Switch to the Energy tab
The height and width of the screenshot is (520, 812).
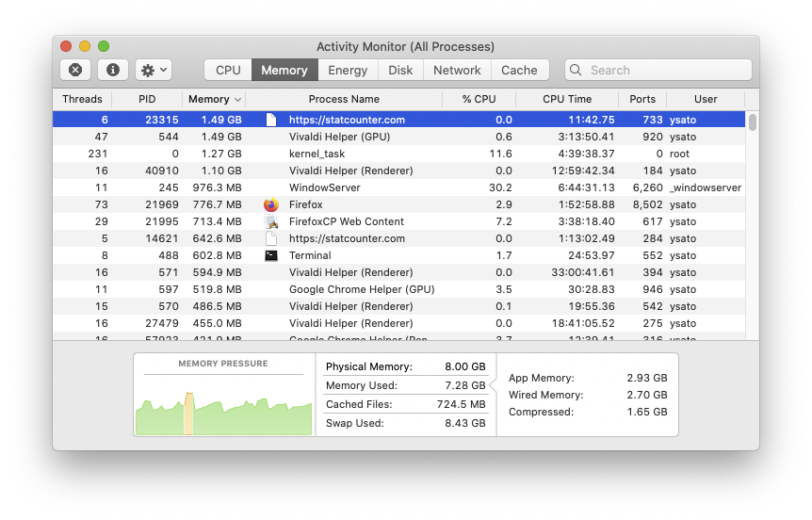(x=348, y=70)
